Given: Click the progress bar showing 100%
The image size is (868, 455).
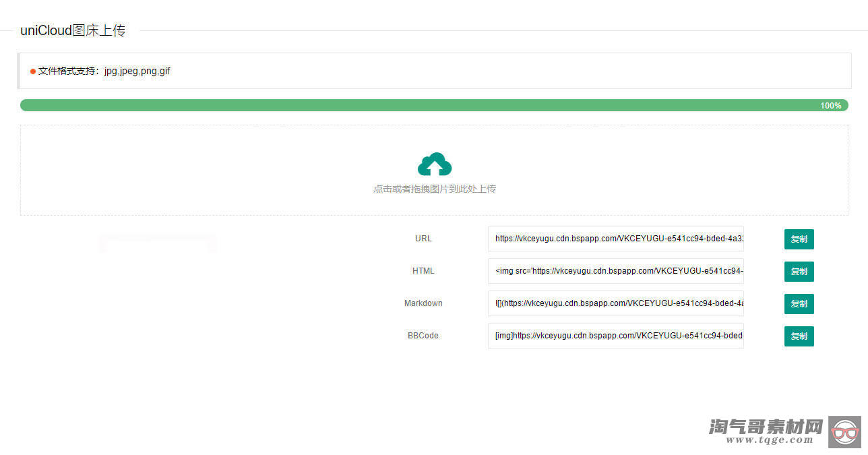Looking at the screenshot, I should click(x=434, y=105).
